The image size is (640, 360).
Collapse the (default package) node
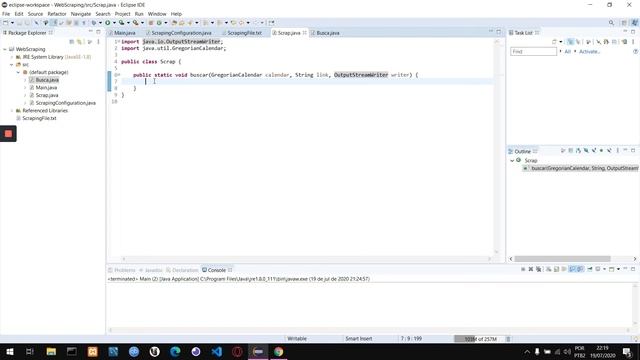18,72
